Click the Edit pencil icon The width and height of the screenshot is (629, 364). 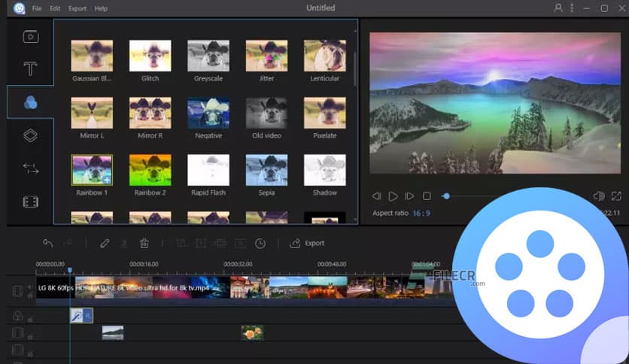105,243
